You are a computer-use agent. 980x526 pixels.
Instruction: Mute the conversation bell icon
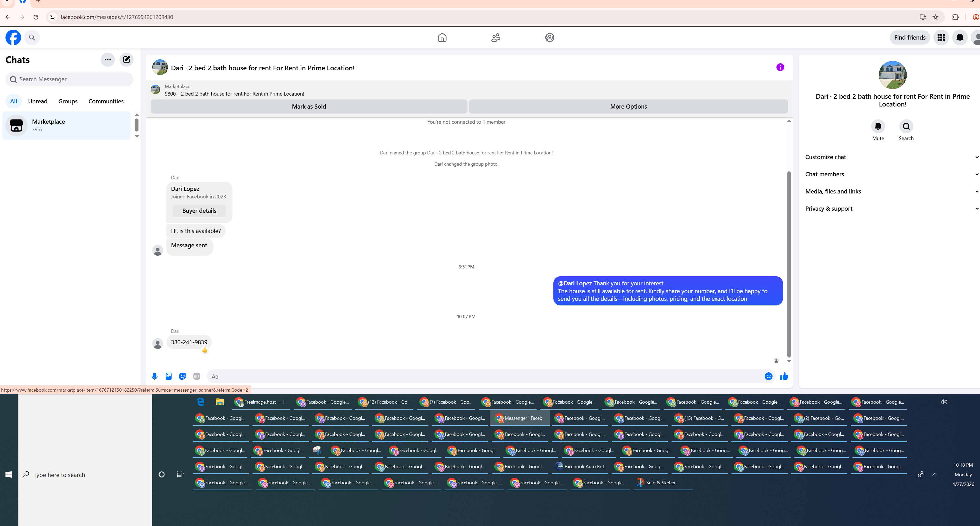tap(878, 126)
